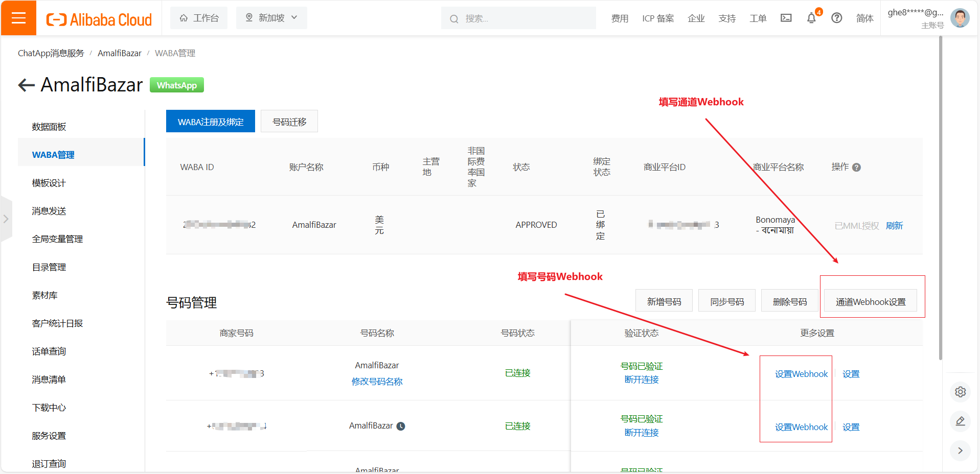Image resolution: width=980 pixels, height=474 pixels.
Task: Click the user avatar picture
Action: [x=960, y=18]
